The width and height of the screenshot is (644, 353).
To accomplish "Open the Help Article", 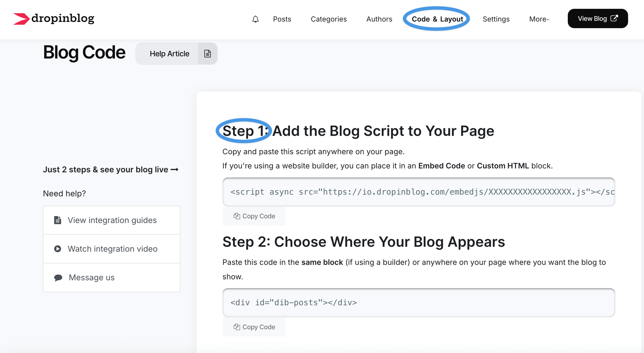I will [169, 53].
